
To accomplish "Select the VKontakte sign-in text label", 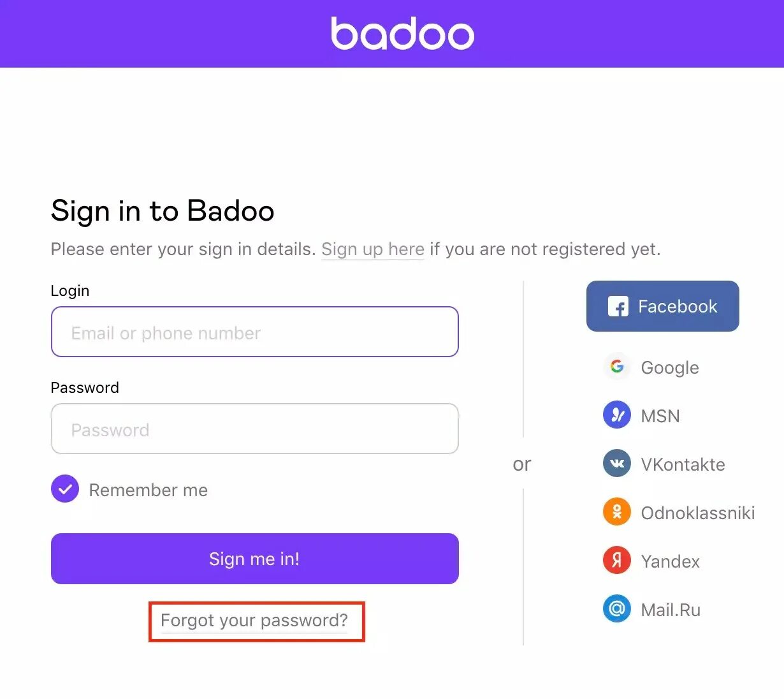I will click(683, 465).
